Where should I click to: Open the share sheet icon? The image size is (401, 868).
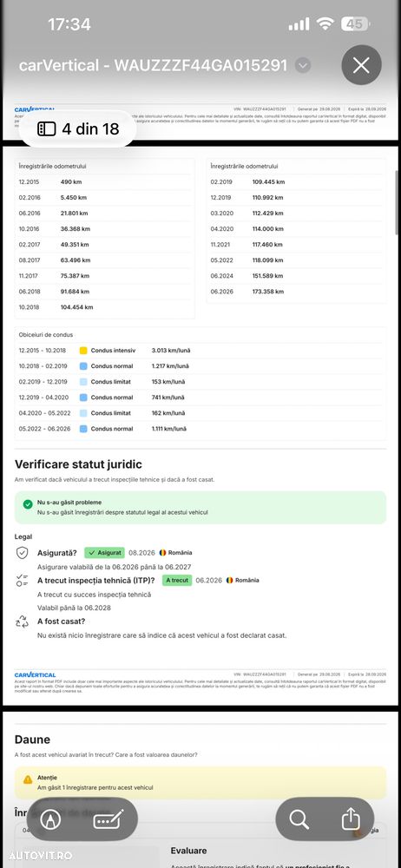coord(352,819)
